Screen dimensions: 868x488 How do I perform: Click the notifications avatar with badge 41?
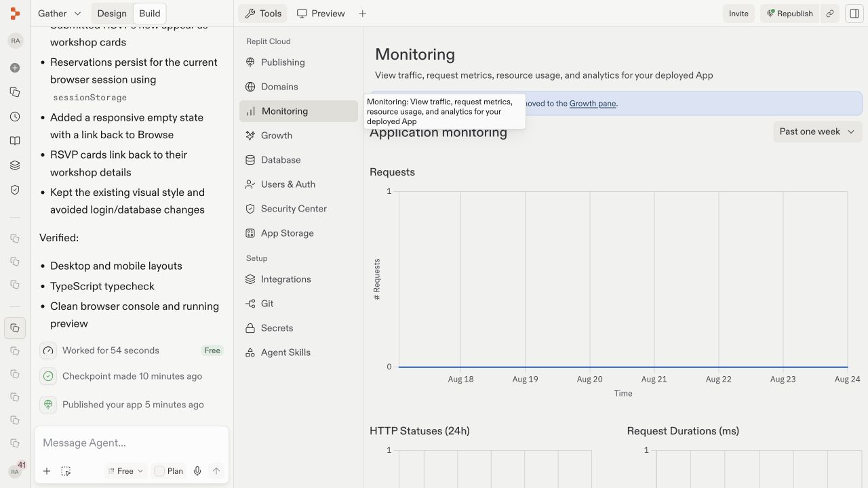coord(15,471)
